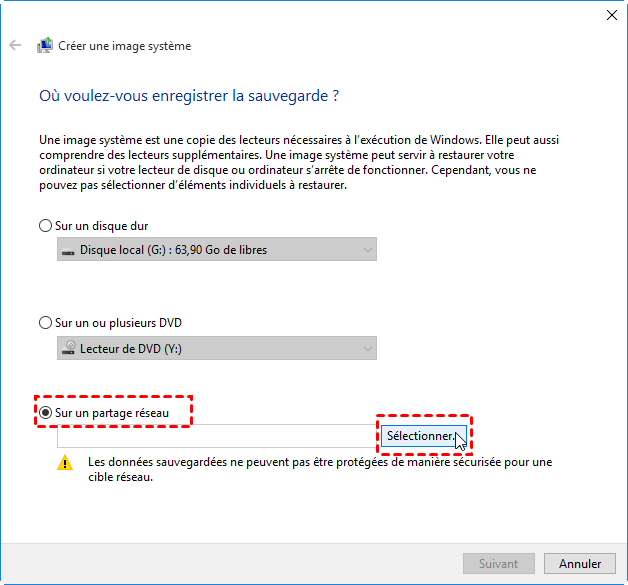Select the "Sur un disque dur" radio button
The image size is (628, 585).
45,226
